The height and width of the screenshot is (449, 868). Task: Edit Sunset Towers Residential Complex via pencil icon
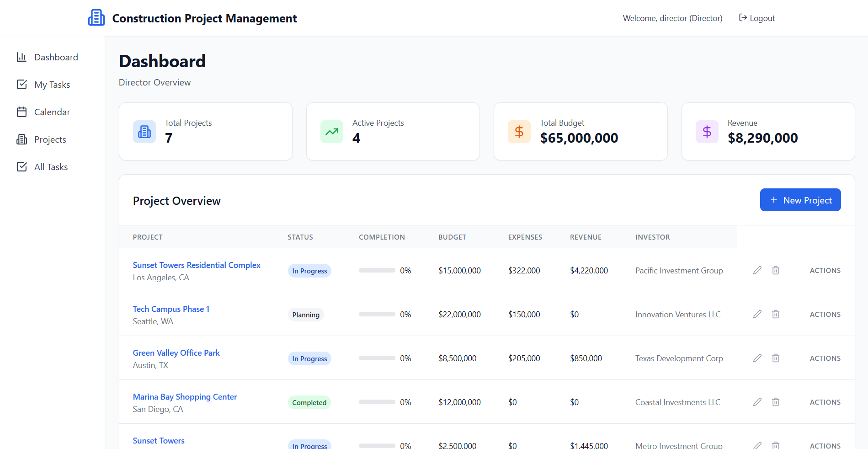757,270
